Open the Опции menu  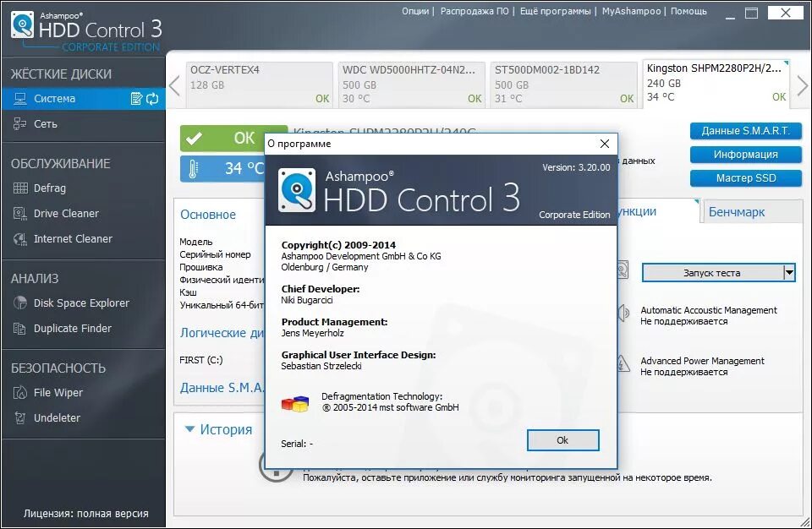pos(415,11)
